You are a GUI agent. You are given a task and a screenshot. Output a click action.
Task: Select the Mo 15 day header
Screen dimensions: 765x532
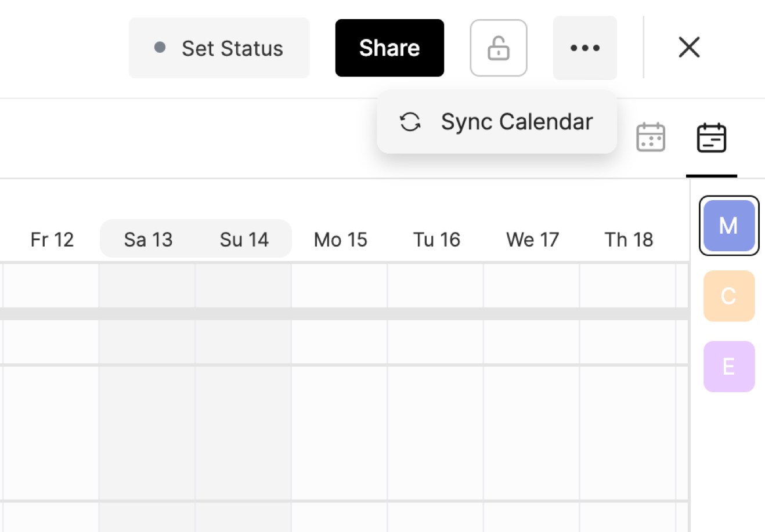point(340,240)
